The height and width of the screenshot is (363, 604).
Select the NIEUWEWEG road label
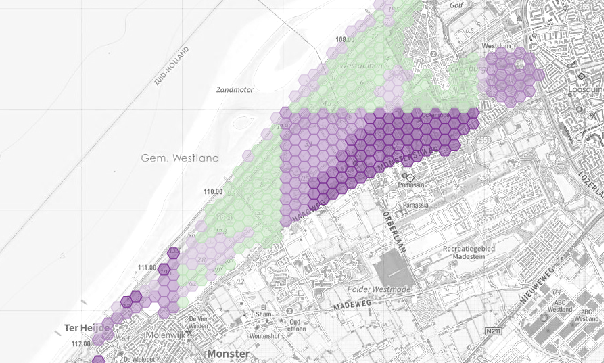click(537, 286)
